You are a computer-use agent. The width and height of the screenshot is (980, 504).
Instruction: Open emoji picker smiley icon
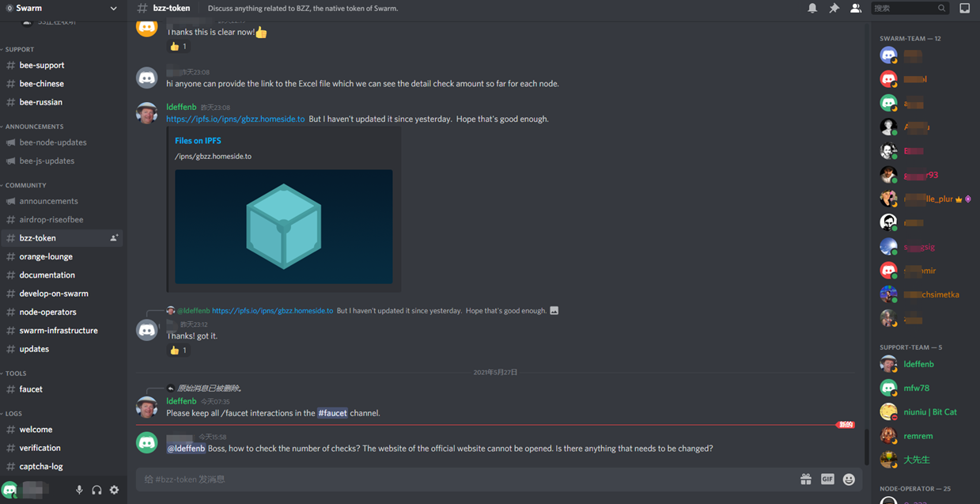tap(849, 479)
